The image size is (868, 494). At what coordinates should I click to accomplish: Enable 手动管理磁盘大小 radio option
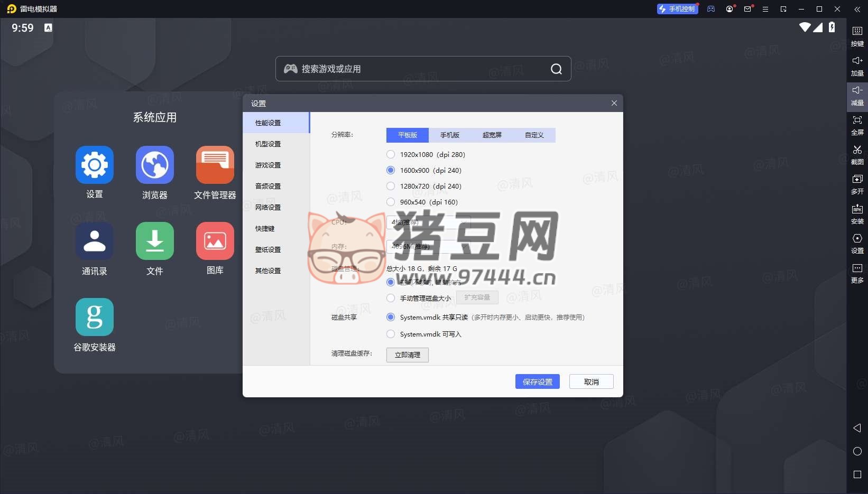pos(391,298)
